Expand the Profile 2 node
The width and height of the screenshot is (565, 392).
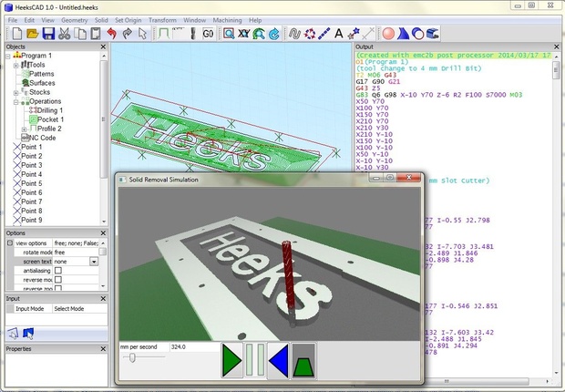24,129
